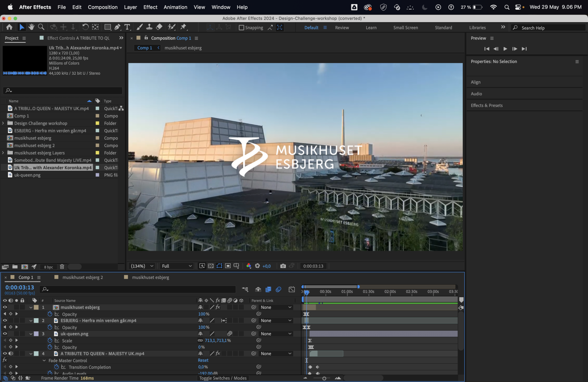Click stopwatch for uk-queen.png Scale
588x382 pixels.
(50, 340)
